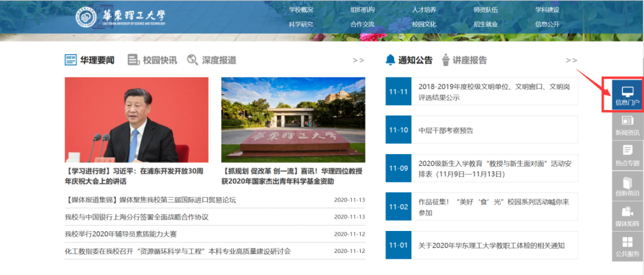
Task: Open 我校与中国银行上海分行 agreement article
Action: click(x=137, y=217)
